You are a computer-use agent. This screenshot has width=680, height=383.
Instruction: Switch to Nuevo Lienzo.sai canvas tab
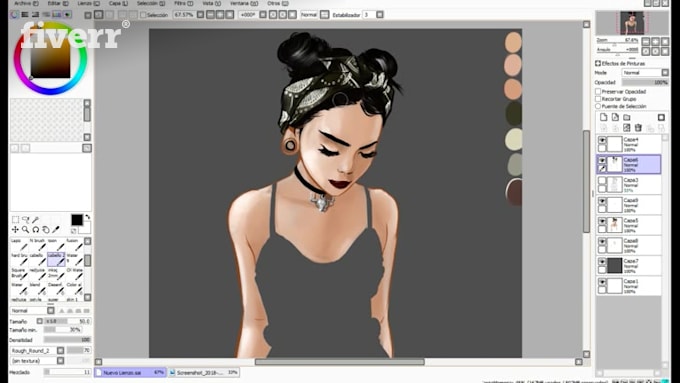tap(130, 373)
